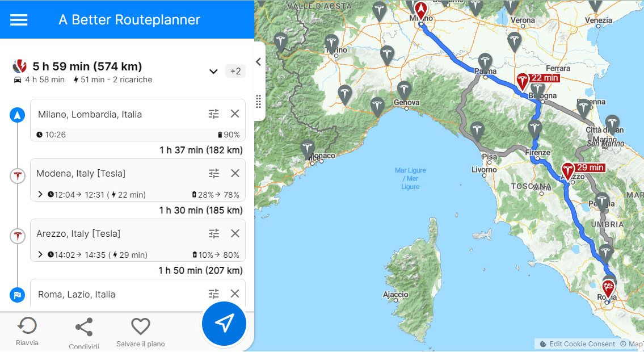Click the Arezzo 10% → 80% charge text
Viewport: 644px width, 352px height.
coord(216,255)
